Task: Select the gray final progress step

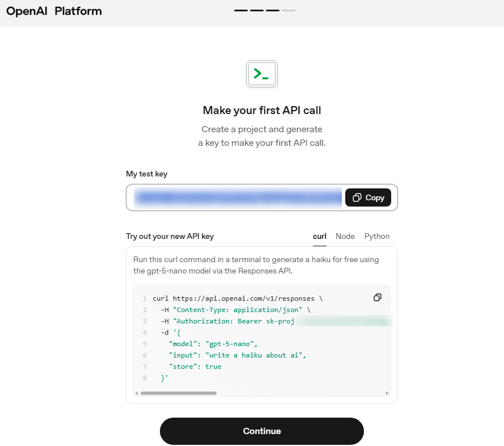Action: tap(289, 10)
